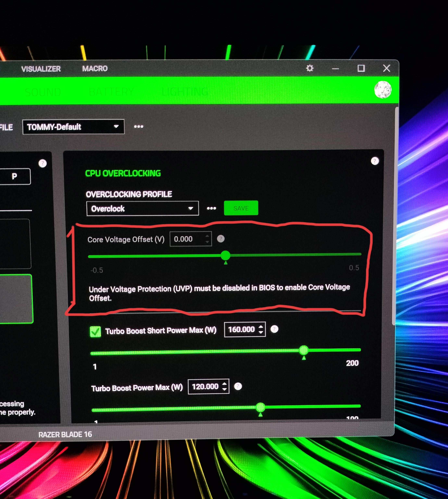The height and width of the screenshot is (499, 448).
Task: Decrease Core Voltage Offset with down arrow
Action: click(207, 242)
